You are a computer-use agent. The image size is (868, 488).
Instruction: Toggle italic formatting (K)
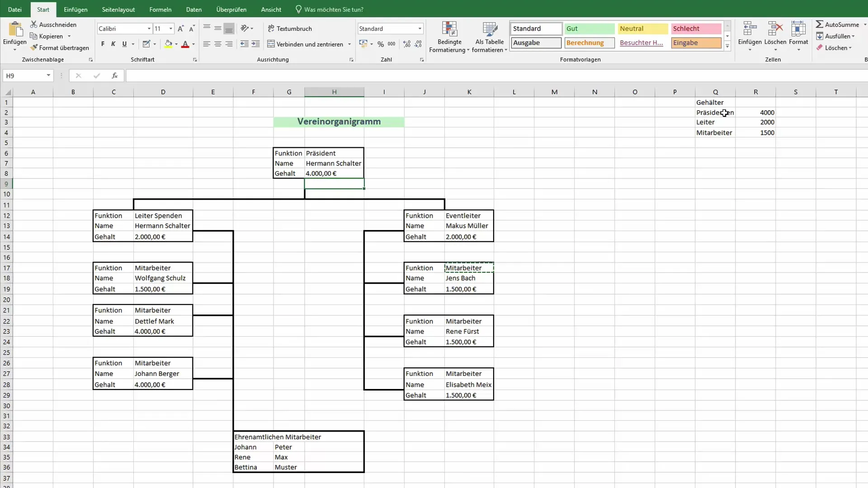(113, 44)
